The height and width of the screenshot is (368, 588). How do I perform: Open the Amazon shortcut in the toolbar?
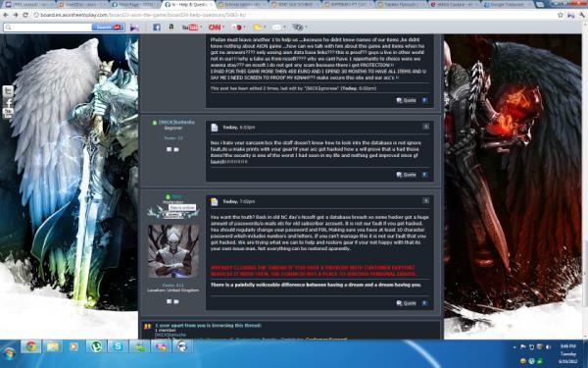point(171,27)
